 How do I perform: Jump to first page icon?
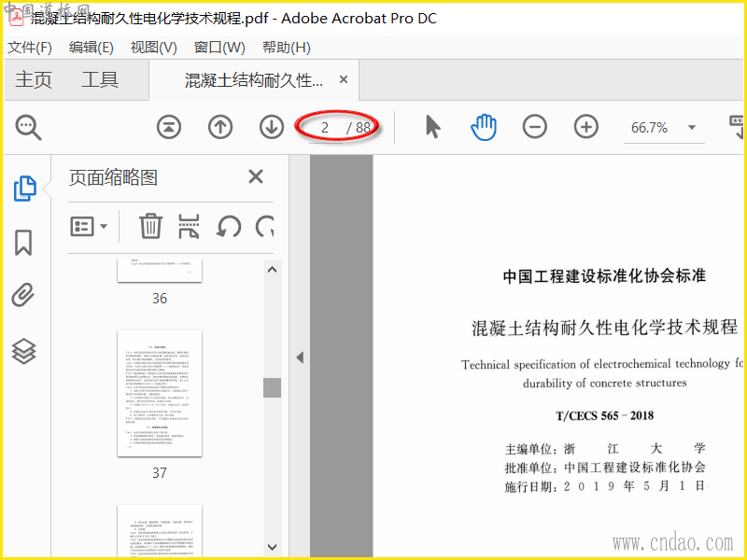click(x=169, y=127)
